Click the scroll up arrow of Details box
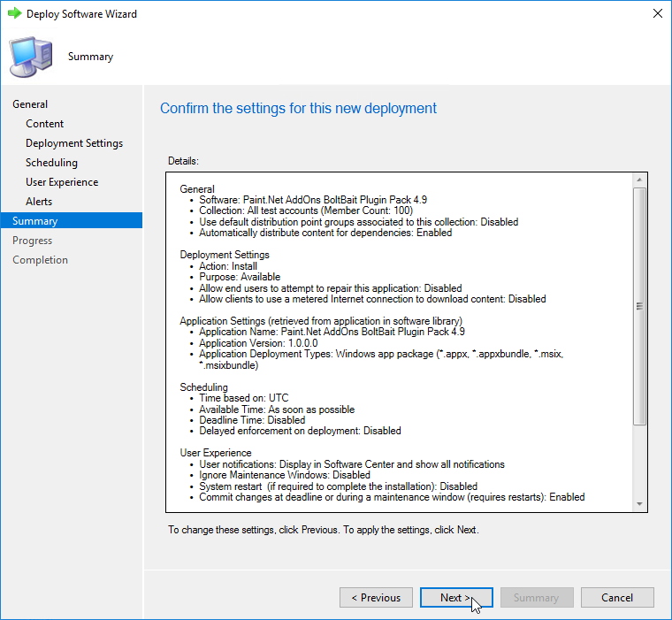Viewport: 672px width, 620px height. (x=639, y=180)
